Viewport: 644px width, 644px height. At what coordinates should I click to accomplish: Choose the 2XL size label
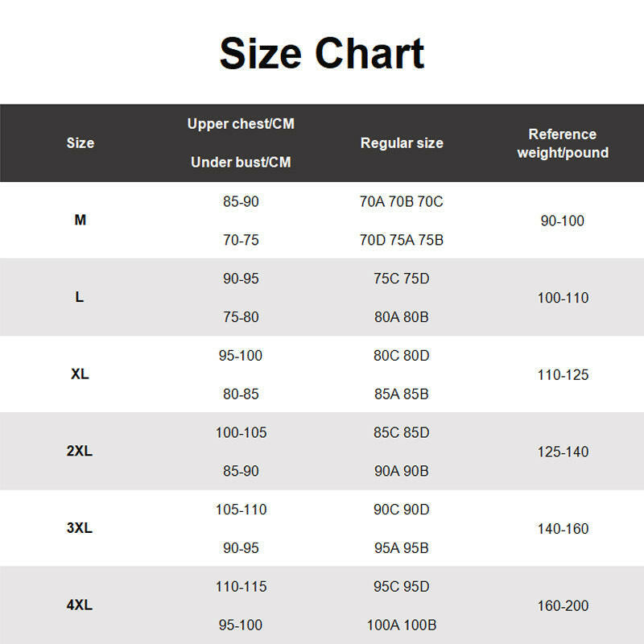click(80, 452)
